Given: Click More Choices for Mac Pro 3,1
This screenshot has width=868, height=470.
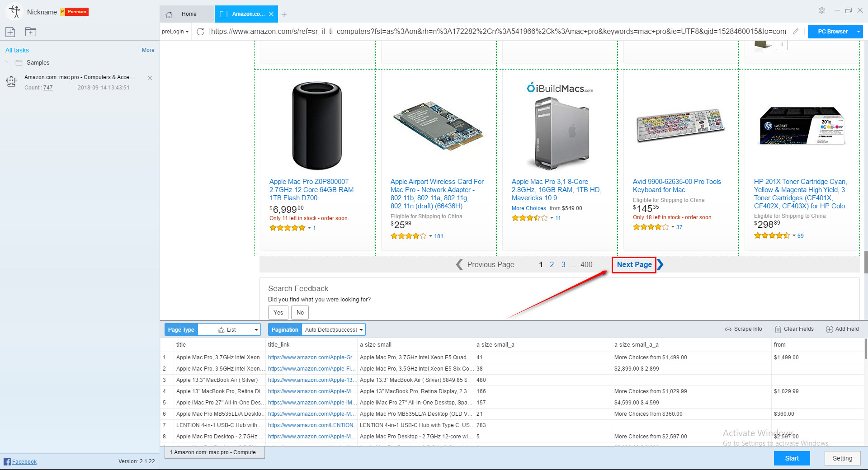Looking at the screenshot, I should click(528, 208).
